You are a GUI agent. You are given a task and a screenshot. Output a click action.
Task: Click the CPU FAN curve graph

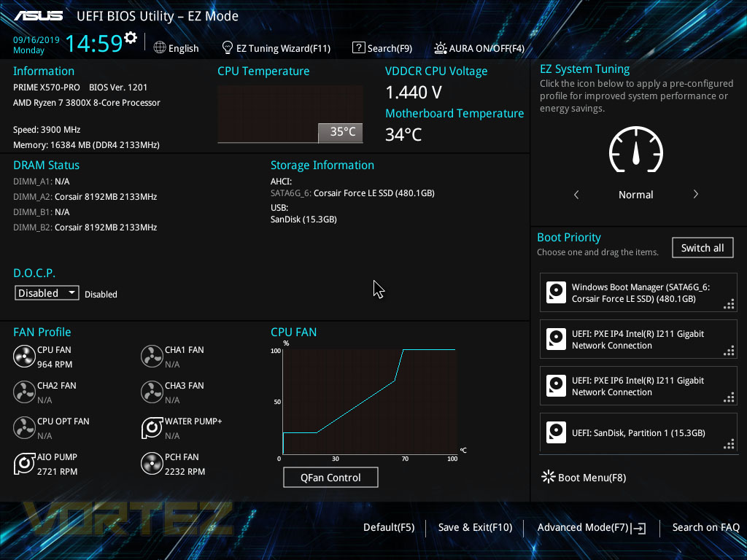click(x=370, y=402)
